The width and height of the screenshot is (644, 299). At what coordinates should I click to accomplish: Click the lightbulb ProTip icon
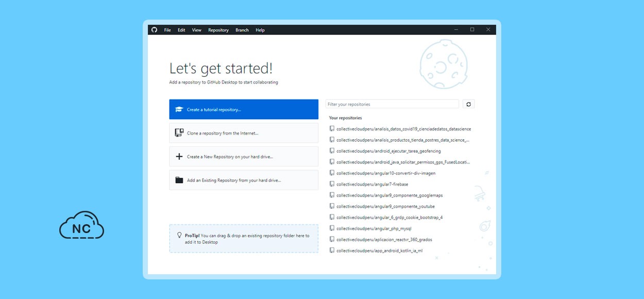[x=179, y=235]
